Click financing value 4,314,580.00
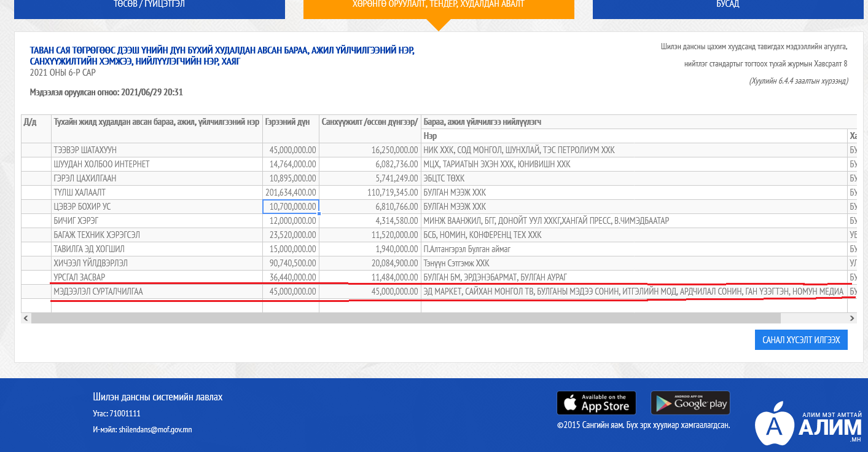868x452 pixels. [370, 221]
